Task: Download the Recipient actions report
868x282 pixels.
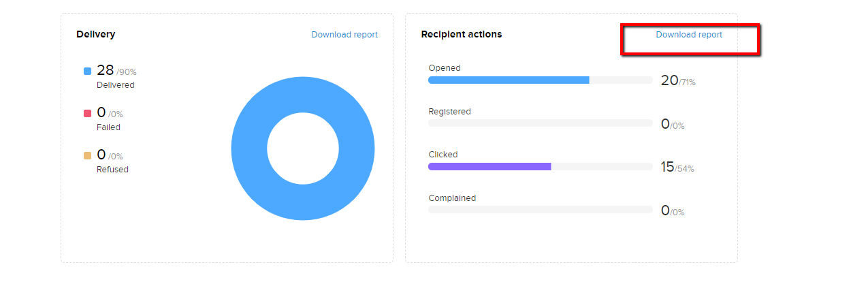Action: 689,35
